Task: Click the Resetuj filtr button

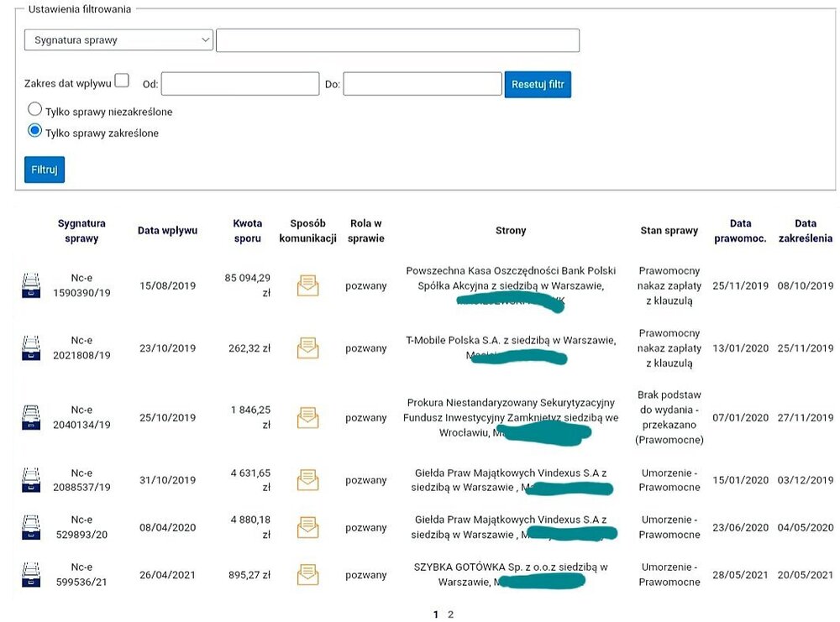Action: [538, 85]
